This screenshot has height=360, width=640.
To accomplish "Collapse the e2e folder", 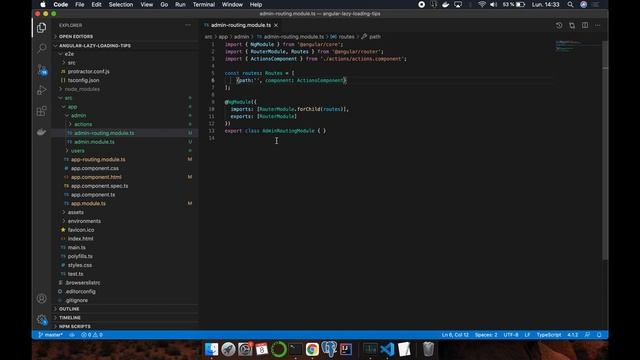I will tap(126, 54).
